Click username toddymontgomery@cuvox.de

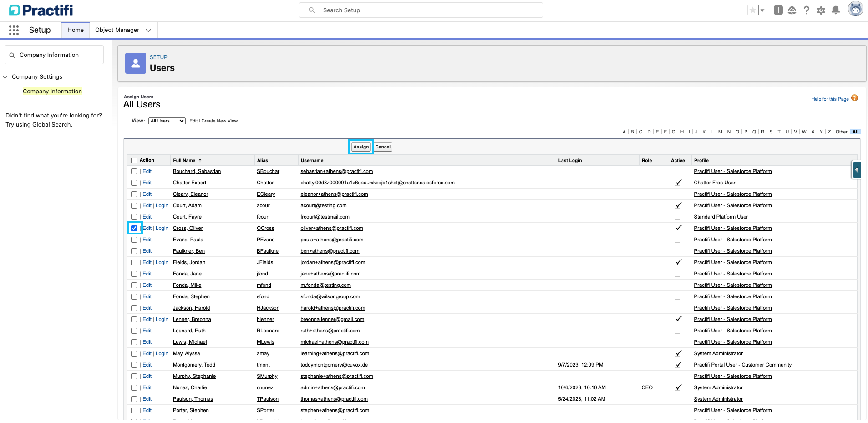click(x=334, y=365)
